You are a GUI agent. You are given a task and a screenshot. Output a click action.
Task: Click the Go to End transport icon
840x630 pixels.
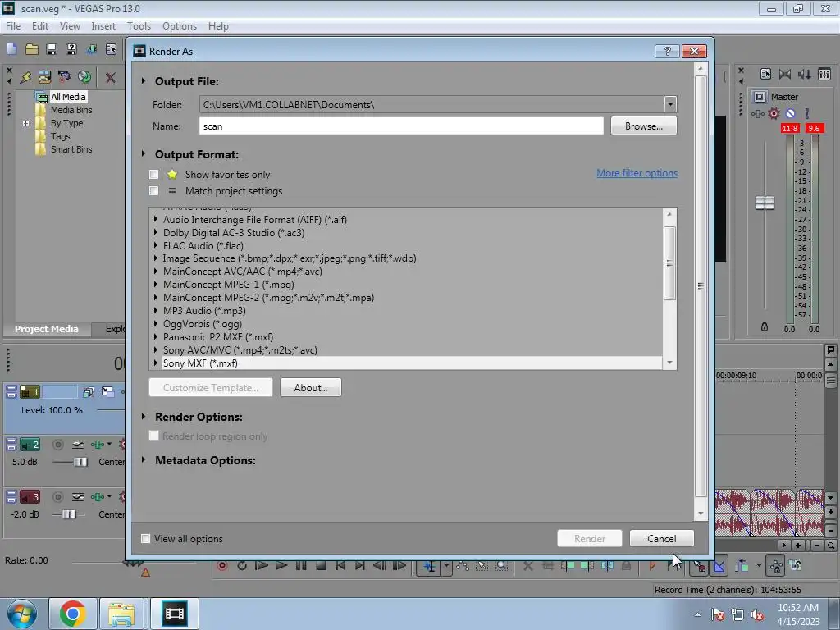(360, 566)
